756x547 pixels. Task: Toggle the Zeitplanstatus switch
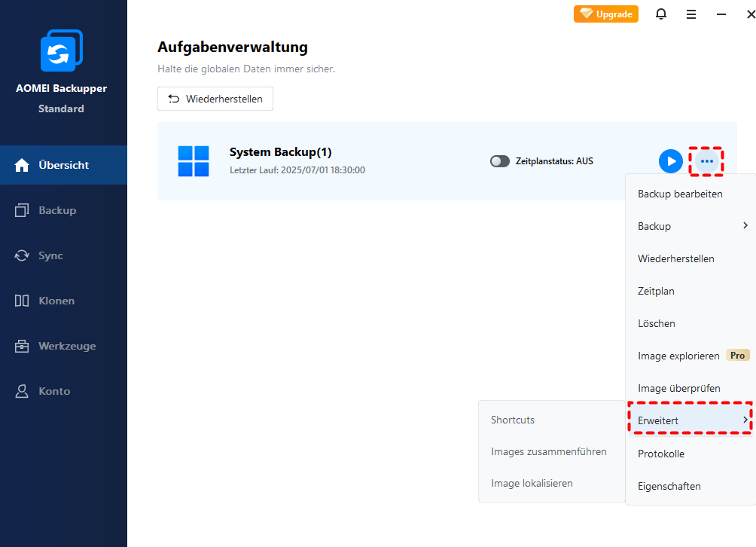[x=500, y=161]
